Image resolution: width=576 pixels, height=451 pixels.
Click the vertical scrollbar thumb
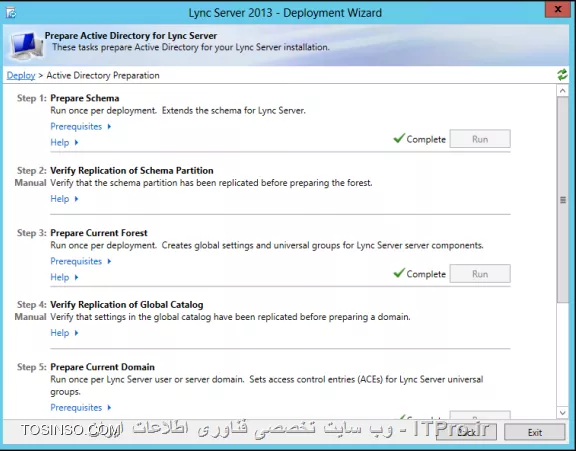coord(562,200)
